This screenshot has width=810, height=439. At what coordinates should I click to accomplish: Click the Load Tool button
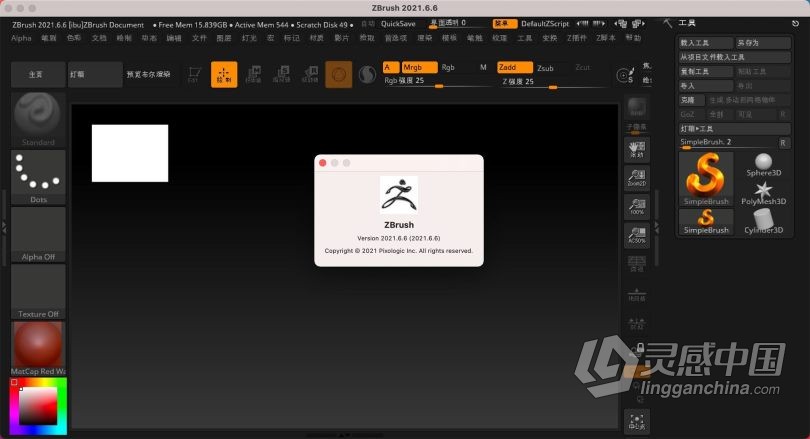(x=706, y=43)
